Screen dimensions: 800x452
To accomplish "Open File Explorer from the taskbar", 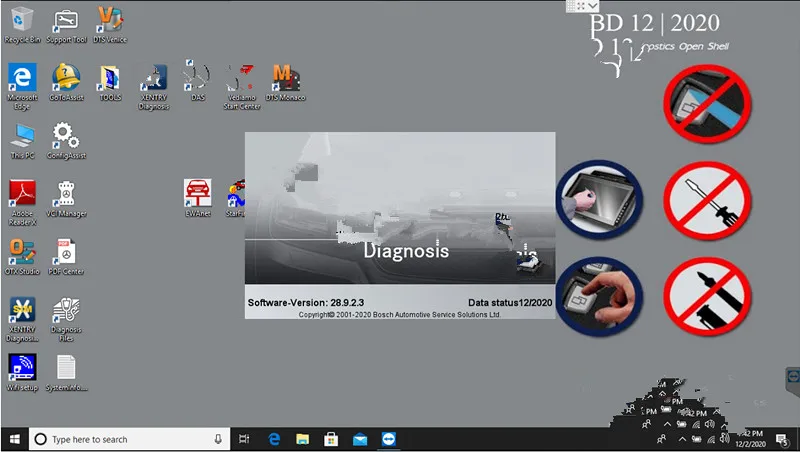I will [x=301, y=439].
